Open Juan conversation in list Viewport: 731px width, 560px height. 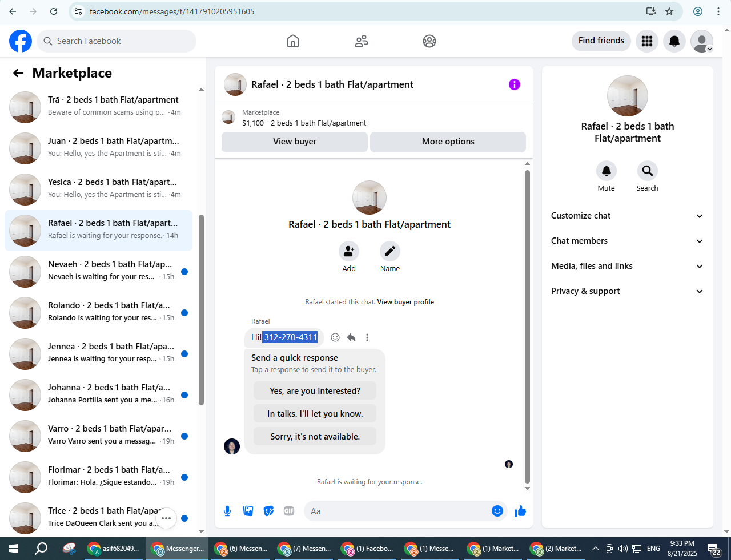[98, 148]
